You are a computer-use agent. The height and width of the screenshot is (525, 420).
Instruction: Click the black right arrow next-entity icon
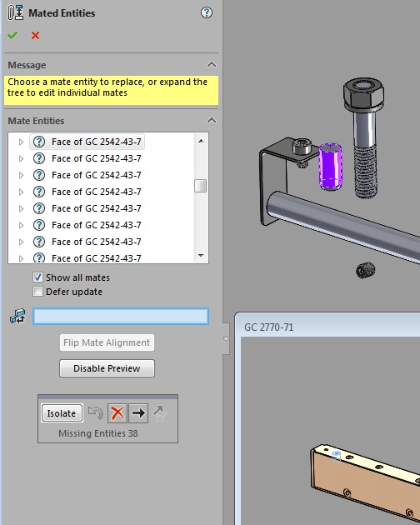click(138, 413)
